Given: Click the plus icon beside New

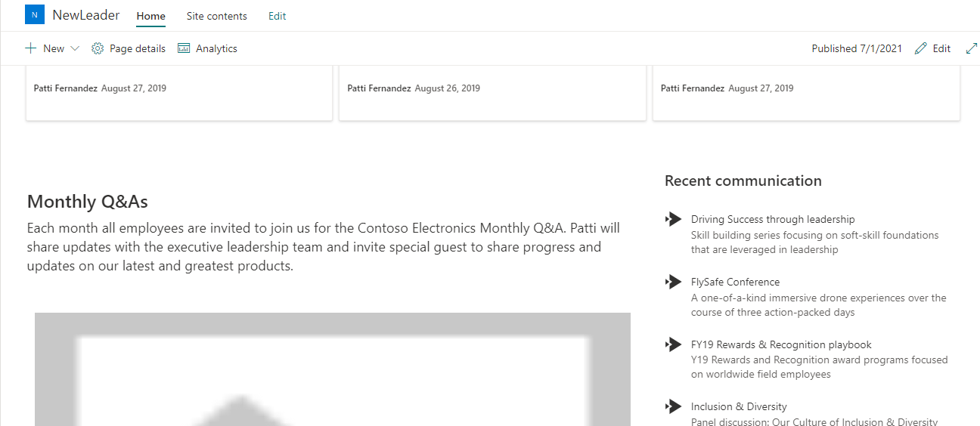Looking at the screenshot, I should (x=30, y=48).
